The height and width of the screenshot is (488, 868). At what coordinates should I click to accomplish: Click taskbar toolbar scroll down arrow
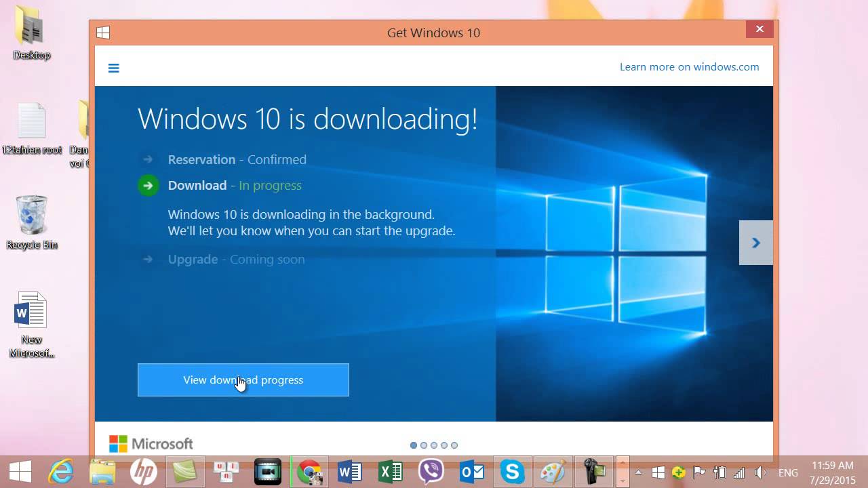[622, 480]
